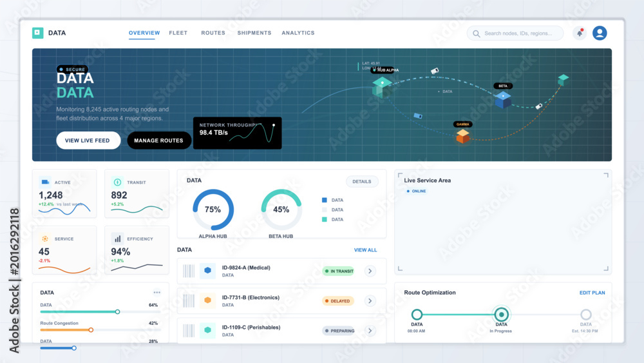Click the View All link

point(366,250)
